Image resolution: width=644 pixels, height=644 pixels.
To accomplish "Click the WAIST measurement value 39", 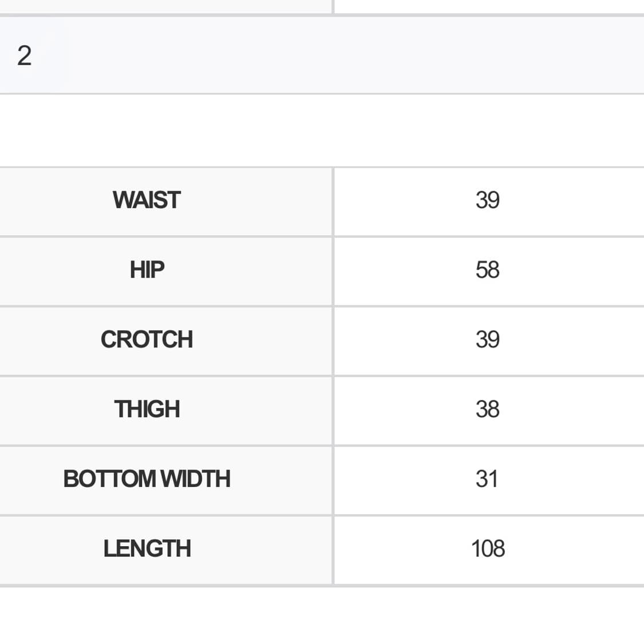I will [x=487, y=200].
